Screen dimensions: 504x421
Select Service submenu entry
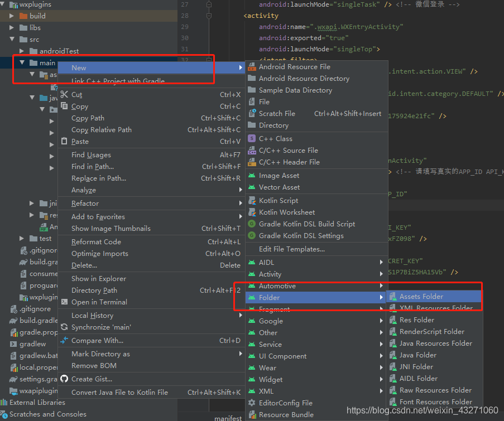(x=316, y=344)
